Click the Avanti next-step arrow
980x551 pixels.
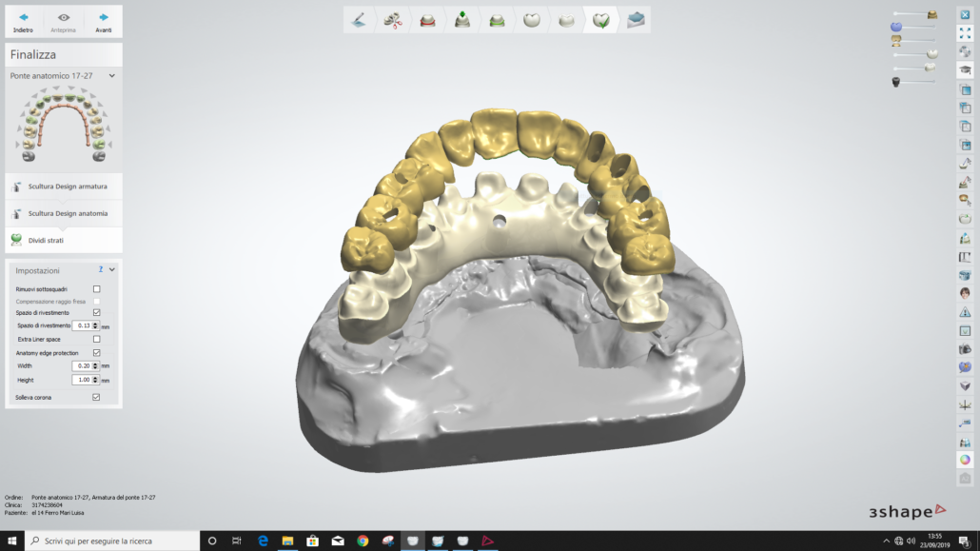[x=103, y=21]
